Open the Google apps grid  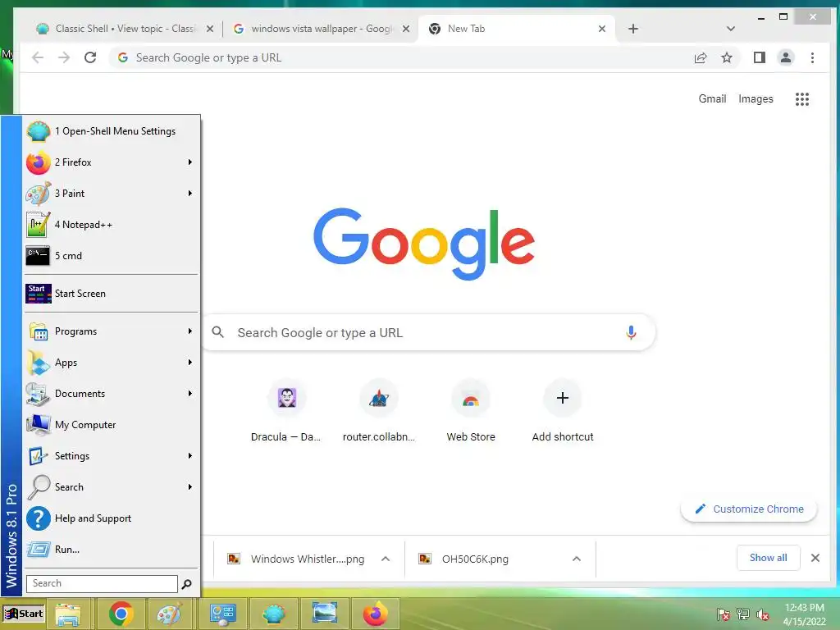coord(802,99)
